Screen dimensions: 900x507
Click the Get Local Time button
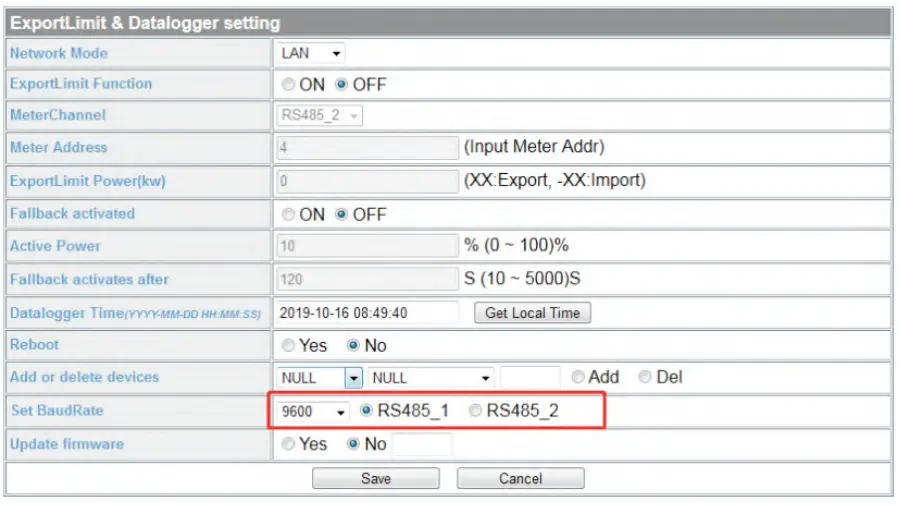coord(532,313)
